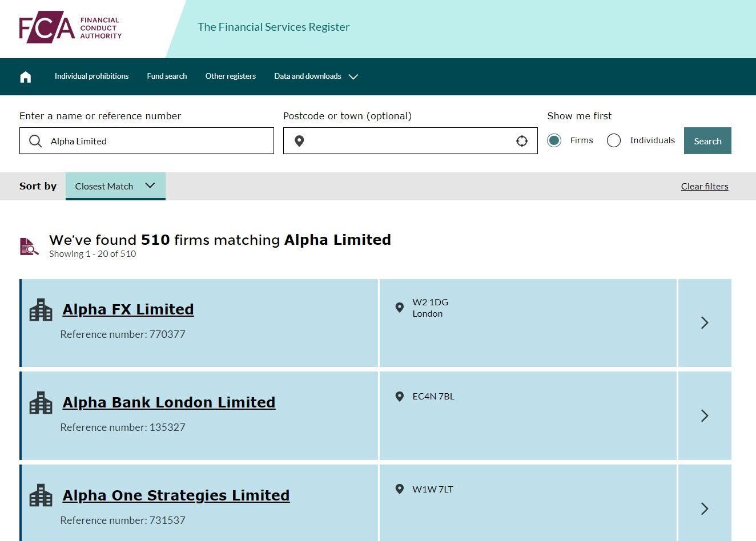This screenshot has width=756, height=541.
Task: Click building icon for Alpha FX Limited
Action: tap(41, 310)
